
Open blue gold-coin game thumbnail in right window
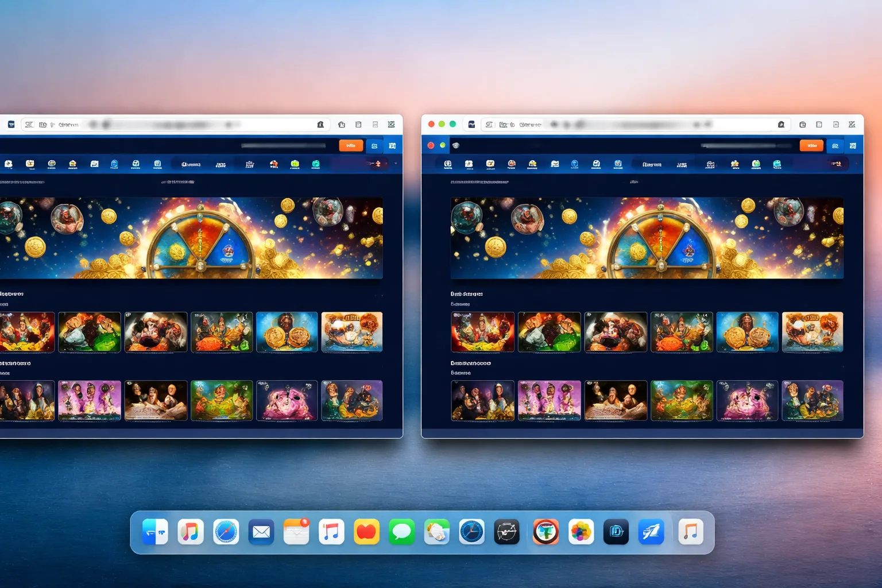pos(747,332)
